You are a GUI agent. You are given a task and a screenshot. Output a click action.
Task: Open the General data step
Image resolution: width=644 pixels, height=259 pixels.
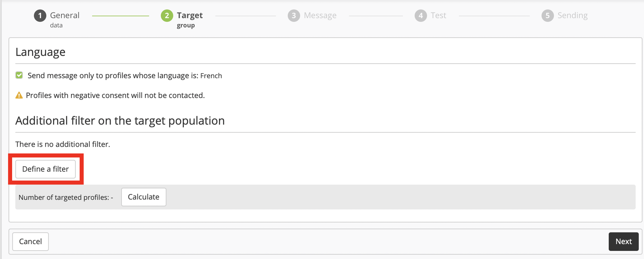65,19
